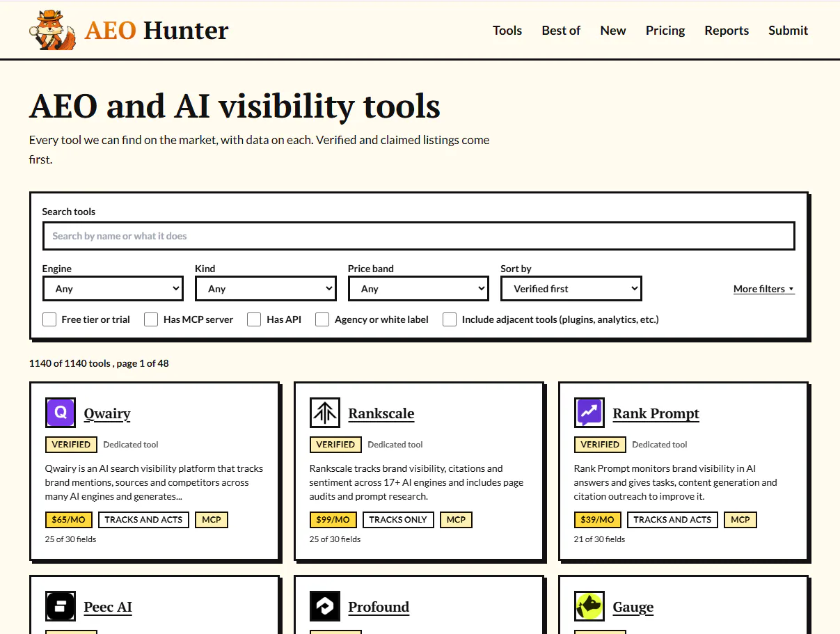Open the Gauge tool link
The height and width of the screenshot is (634, 840).
click(x=633, y=607)
